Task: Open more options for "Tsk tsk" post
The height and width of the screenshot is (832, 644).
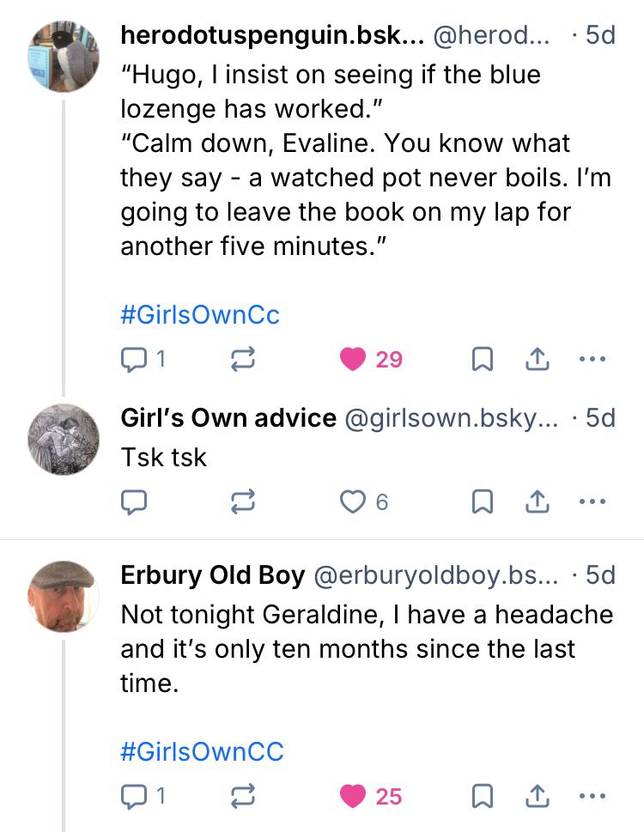Action: click(592, 501)
